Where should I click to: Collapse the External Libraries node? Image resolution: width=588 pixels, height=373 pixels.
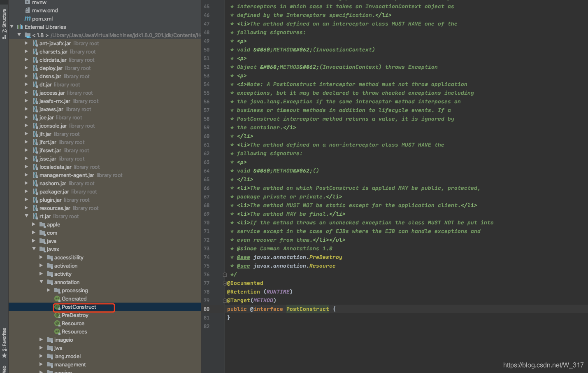click(x=12, y=27)
